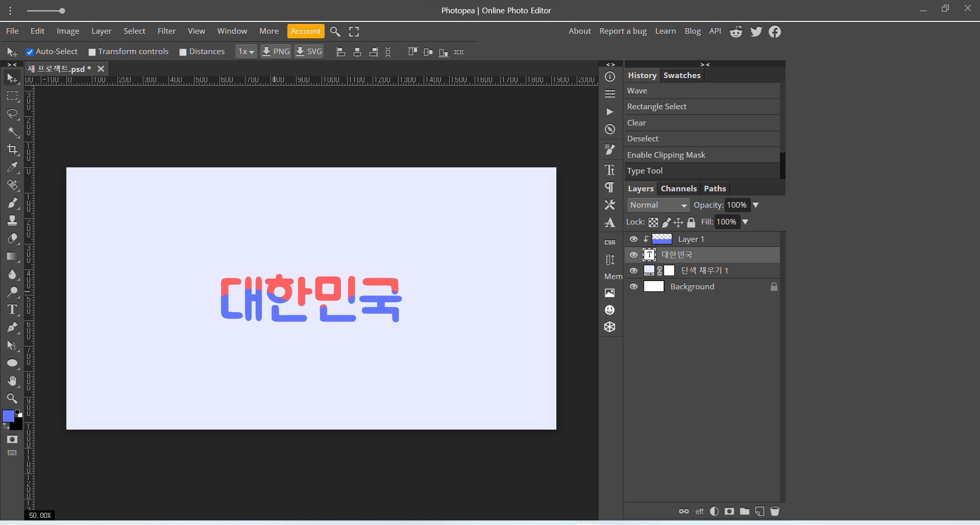980x525 pixels.
Task: Select the Magic Wand tool
Action: (x=12, y=132)
